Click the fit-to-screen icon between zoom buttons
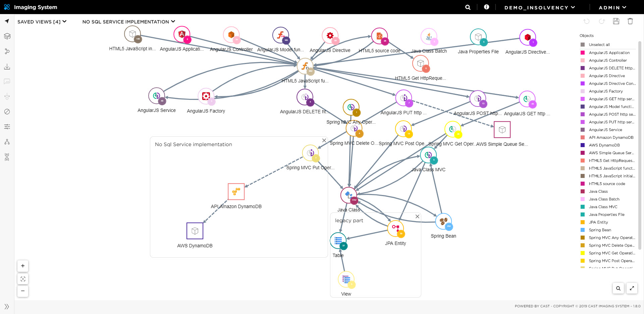 pyautogui.click(x=23, y=279)
